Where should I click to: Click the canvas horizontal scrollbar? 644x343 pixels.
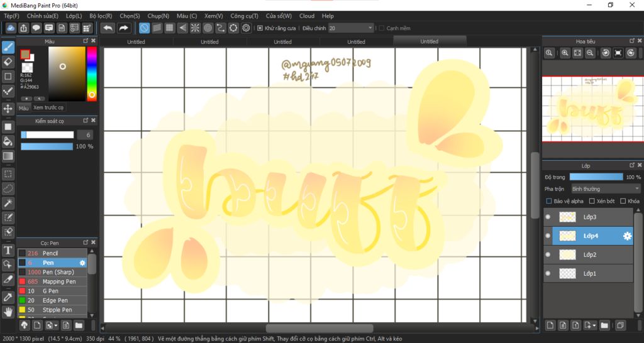(319, 328)
